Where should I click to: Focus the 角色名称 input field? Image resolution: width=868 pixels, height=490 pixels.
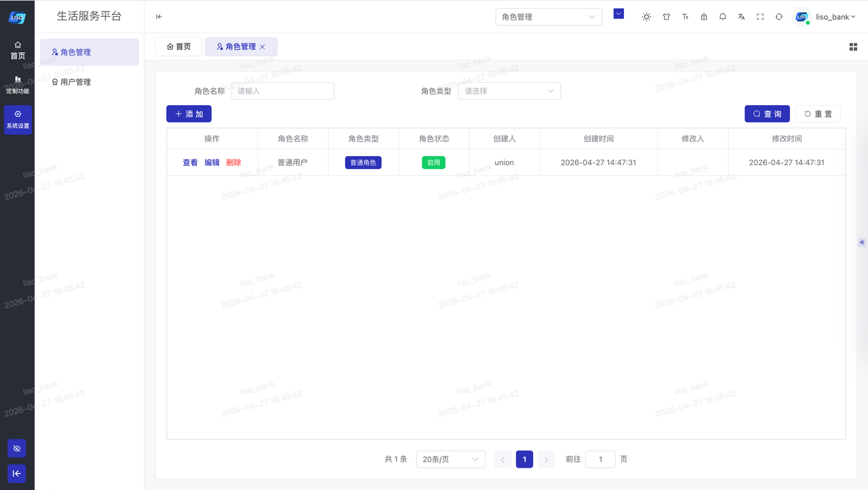coord(283,91)
